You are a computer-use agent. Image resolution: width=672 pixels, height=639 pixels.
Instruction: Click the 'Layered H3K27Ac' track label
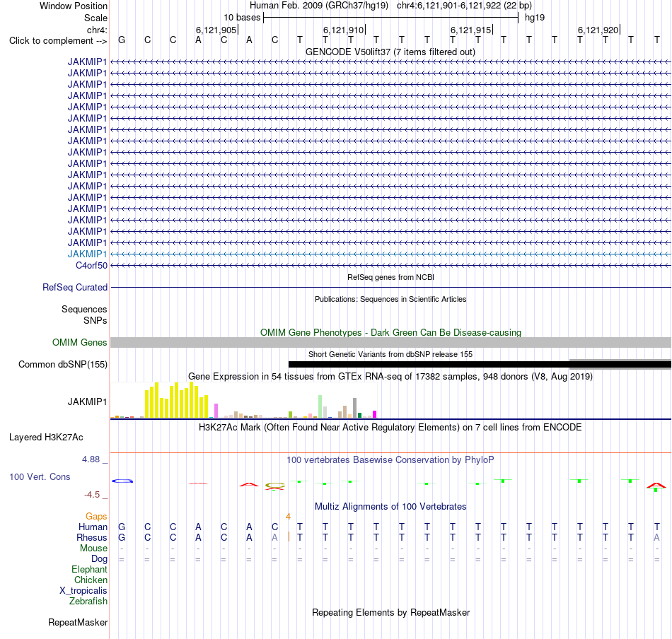point(46,438)
